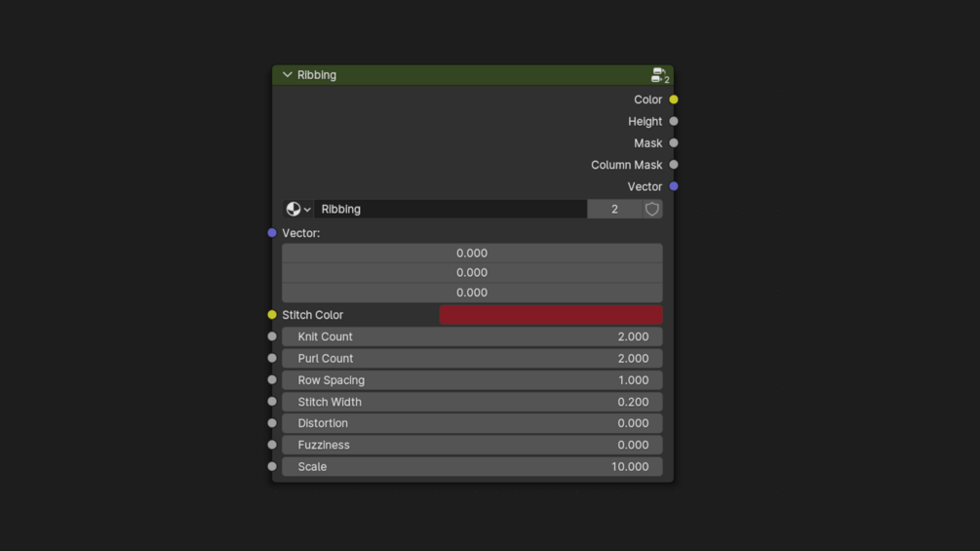The width and height of the screenshot is (980, 551).
Task: Click the user count button showing 2
Action: pos(614,210)
